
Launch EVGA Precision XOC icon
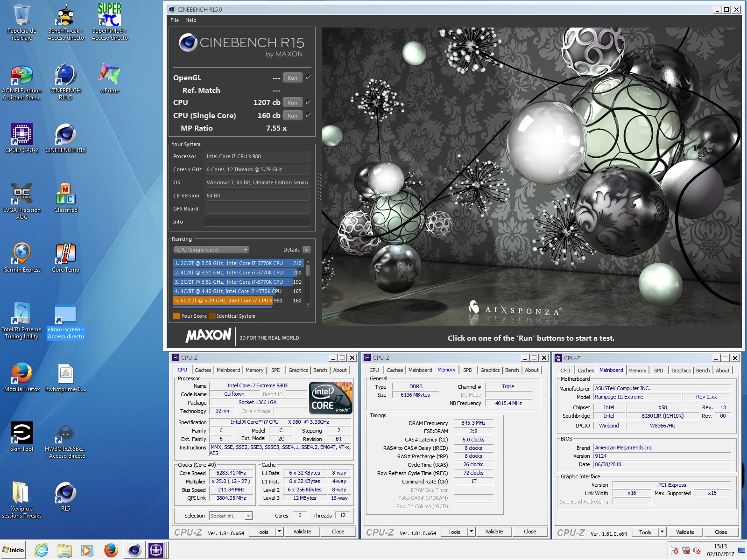coord(21,202)
